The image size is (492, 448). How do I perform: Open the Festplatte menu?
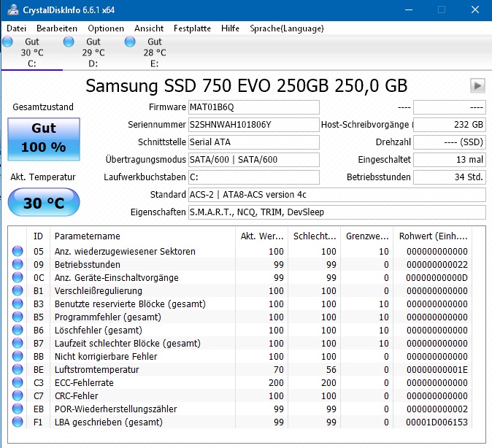192,28
